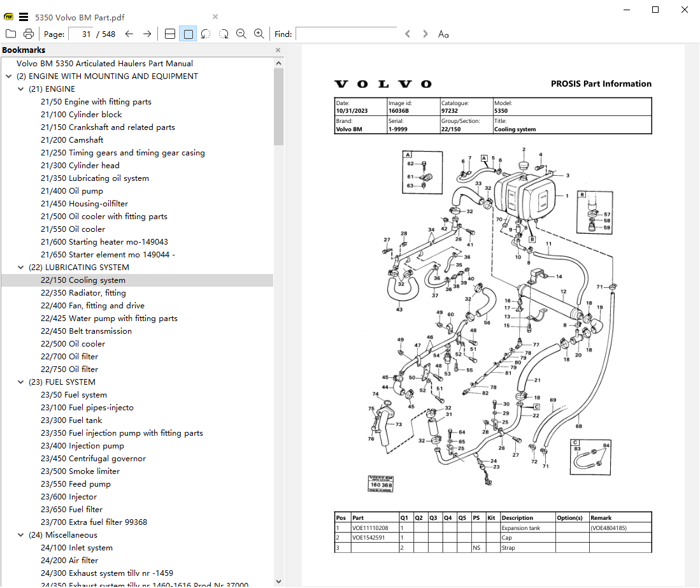Open bookmark 23/600 Injector
The width and height of the screenshot is (700, 588).
tap(69, 496)
